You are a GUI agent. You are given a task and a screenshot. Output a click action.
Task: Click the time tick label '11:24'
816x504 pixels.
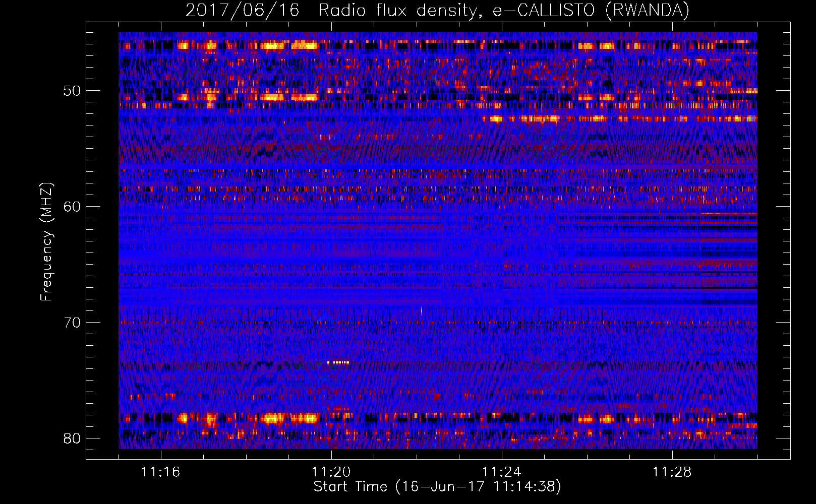pyautogui.click(x=502, y=472)
